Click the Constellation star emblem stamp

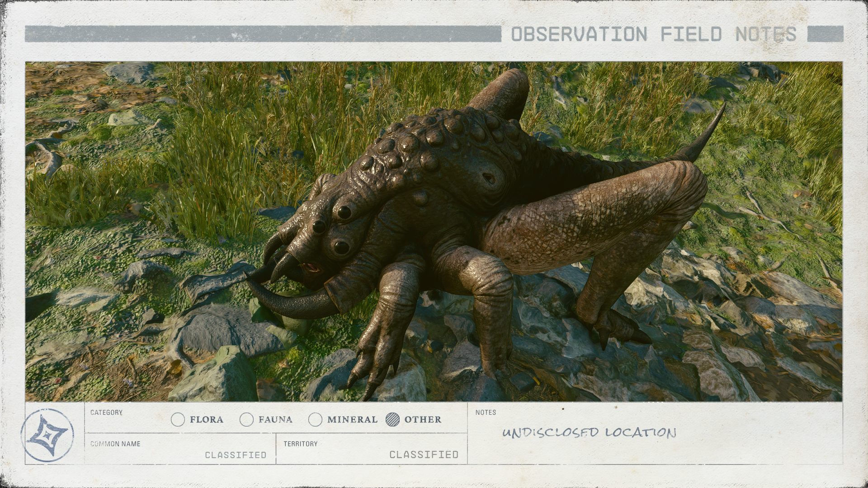tap(47, 435)
